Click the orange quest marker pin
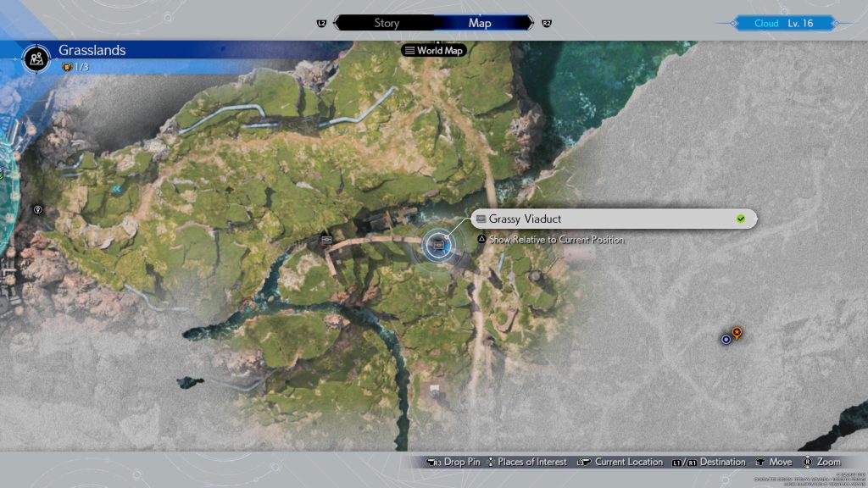Image resolution: width=868 pixels, height=488 pixels. click(737, 333)
